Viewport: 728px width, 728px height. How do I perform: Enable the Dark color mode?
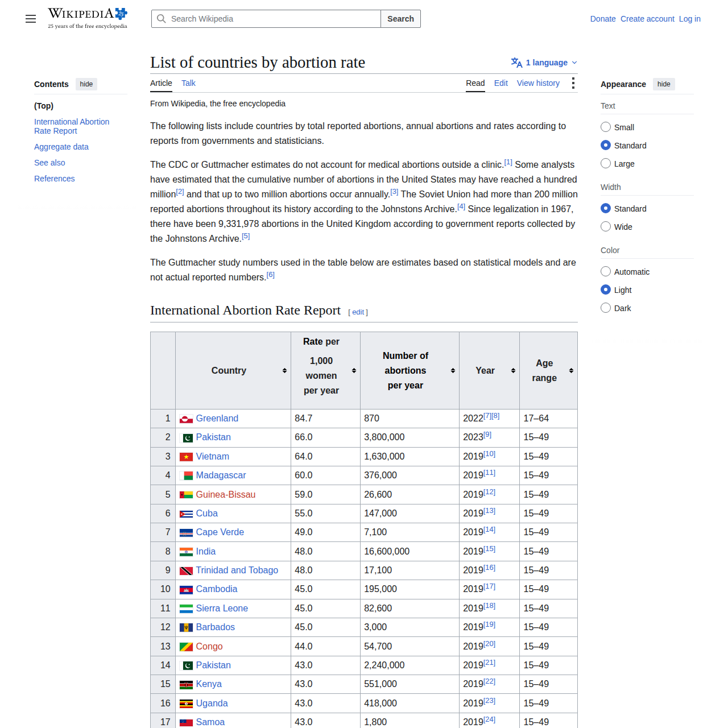606,308
